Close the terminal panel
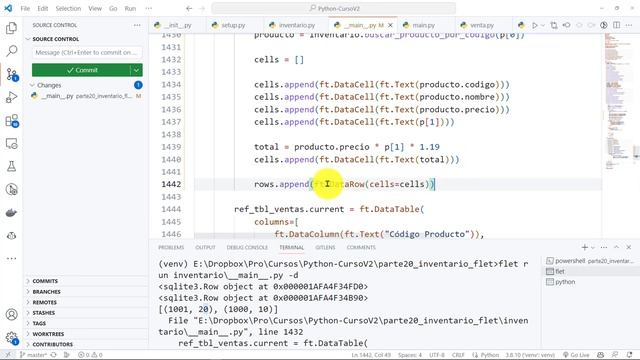640x360 pixels. (629, 247)
